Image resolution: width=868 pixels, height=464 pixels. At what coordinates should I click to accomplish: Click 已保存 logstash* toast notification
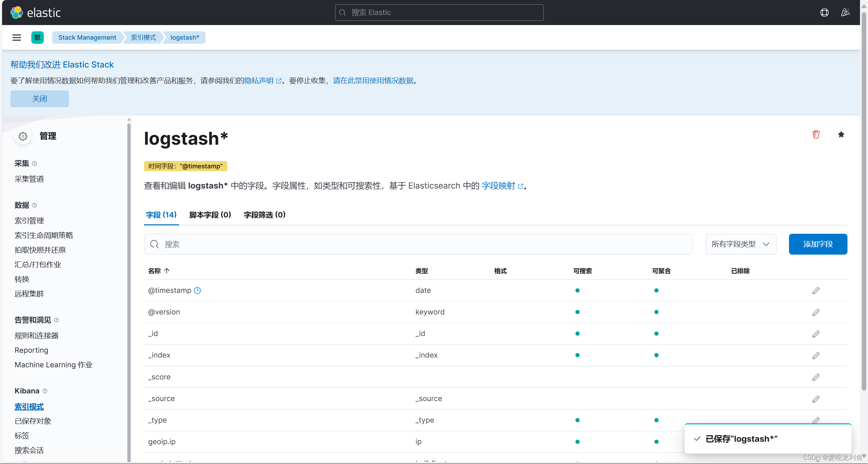pos(768,439)
